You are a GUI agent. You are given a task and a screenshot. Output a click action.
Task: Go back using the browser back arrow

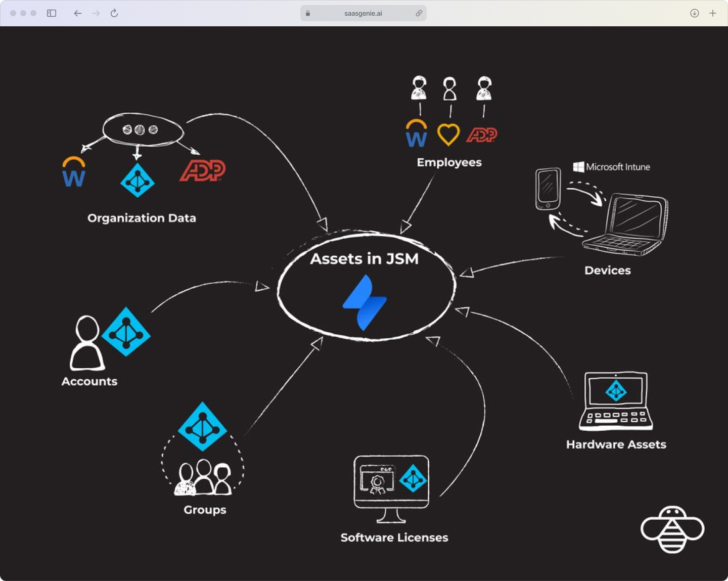click(77, 13)
